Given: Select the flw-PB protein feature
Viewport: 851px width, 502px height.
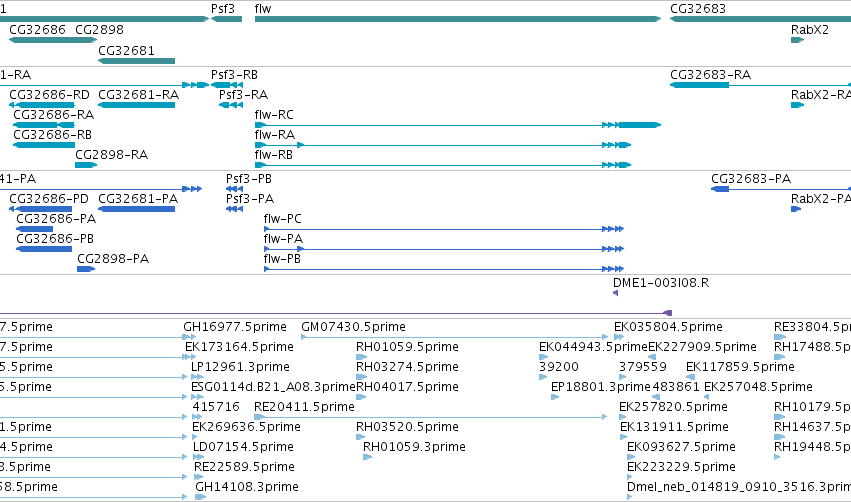Looking at the screenshot, I should (444, 269).
